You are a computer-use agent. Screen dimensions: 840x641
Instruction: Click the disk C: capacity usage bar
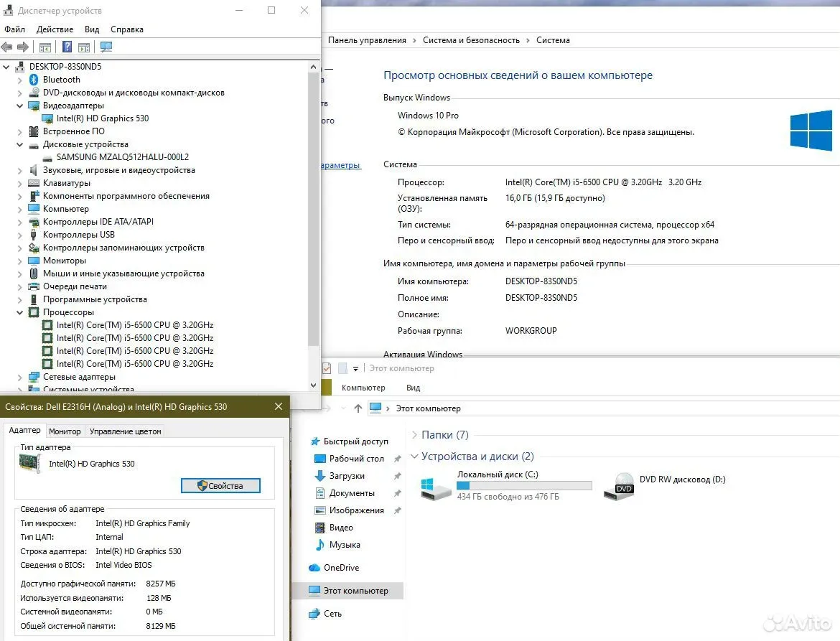(x=524, y=485)
